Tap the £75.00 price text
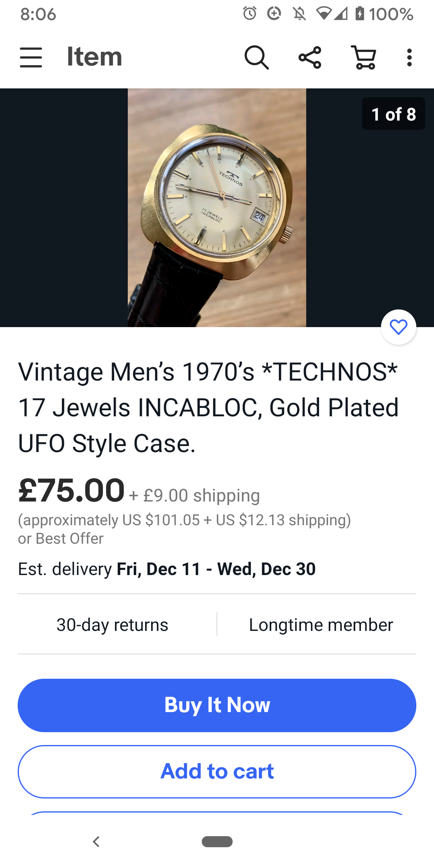434x868 pixels. pos(72,491)
